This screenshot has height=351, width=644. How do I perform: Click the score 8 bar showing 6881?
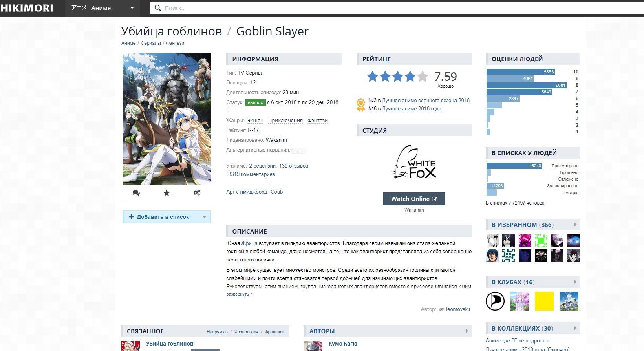click(x=526, y=85)
